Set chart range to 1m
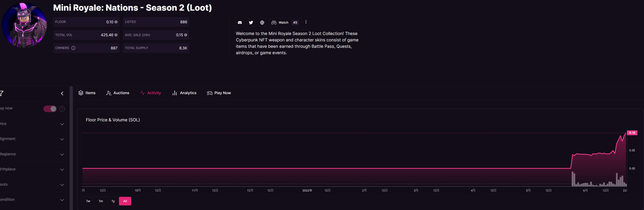This screenshot has height=210, width=644. pyautogui.click(x=101, y=201)
